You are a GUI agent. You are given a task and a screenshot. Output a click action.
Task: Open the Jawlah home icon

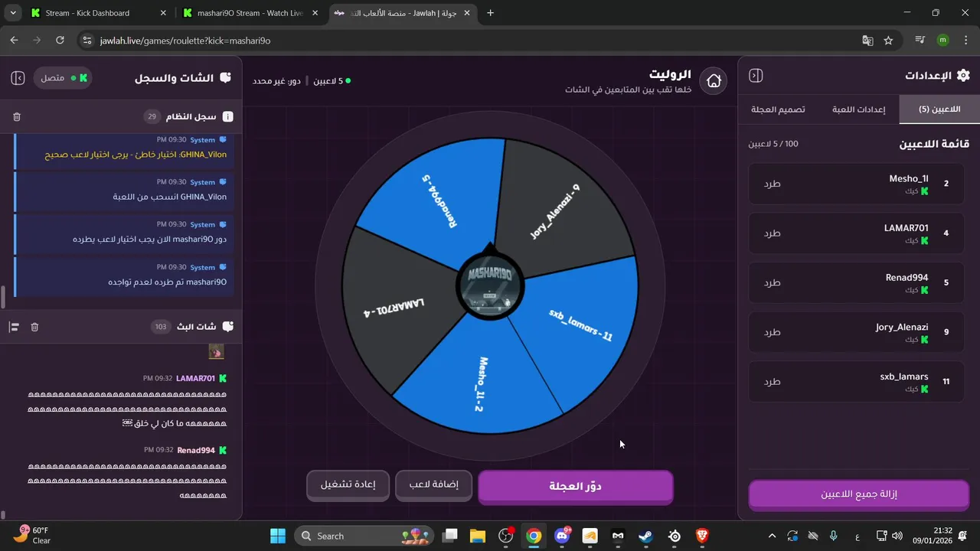click(x=714, y=80)
